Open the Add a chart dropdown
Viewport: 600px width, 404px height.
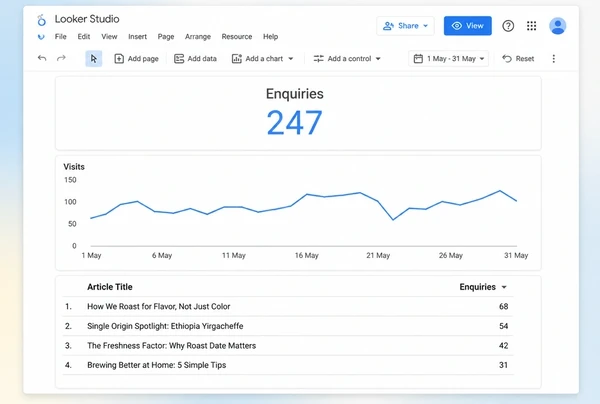click(x=262, y=59)
